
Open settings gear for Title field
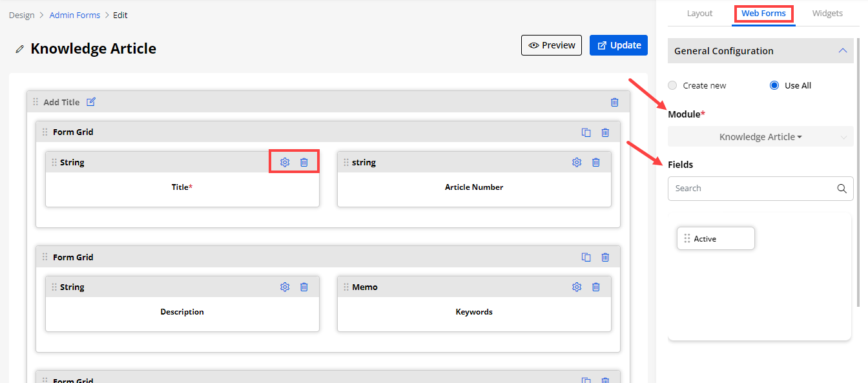tap(285, 162)
